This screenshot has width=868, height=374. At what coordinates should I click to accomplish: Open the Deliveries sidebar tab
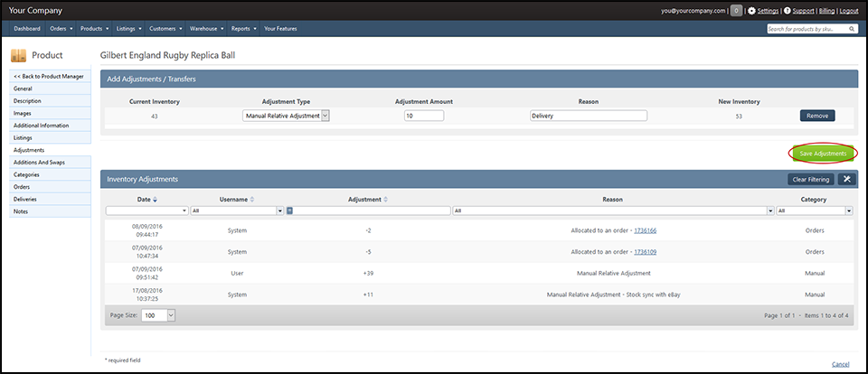click(x=51, y=199)
